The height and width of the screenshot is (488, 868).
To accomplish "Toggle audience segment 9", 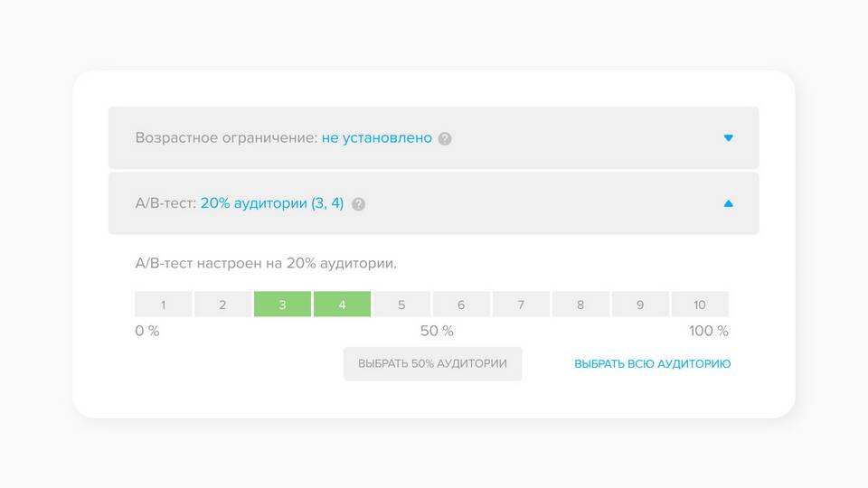I will [640, 305].
